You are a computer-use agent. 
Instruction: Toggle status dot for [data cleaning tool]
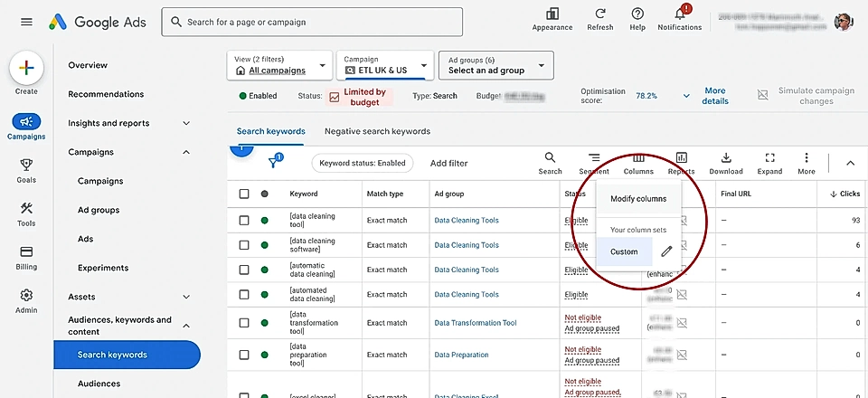pyautogui.click(x=265, y=221)
